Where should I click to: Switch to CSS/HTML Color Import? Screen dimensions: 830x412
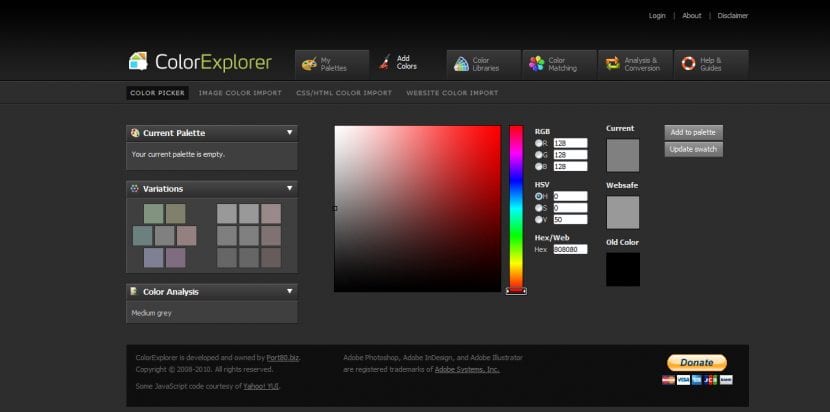344,93
